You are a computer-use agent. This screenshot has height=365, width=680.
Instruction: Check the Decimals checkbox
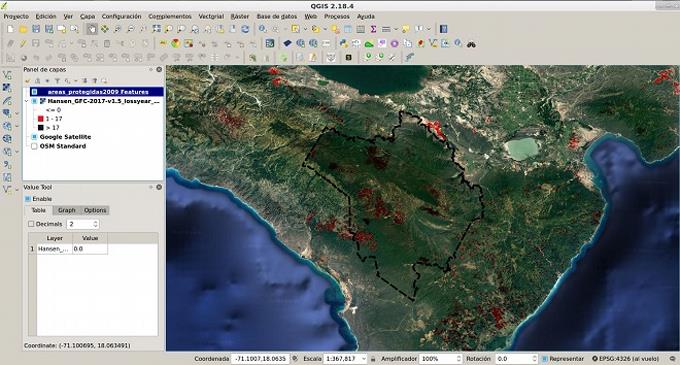tap(31, 224)
